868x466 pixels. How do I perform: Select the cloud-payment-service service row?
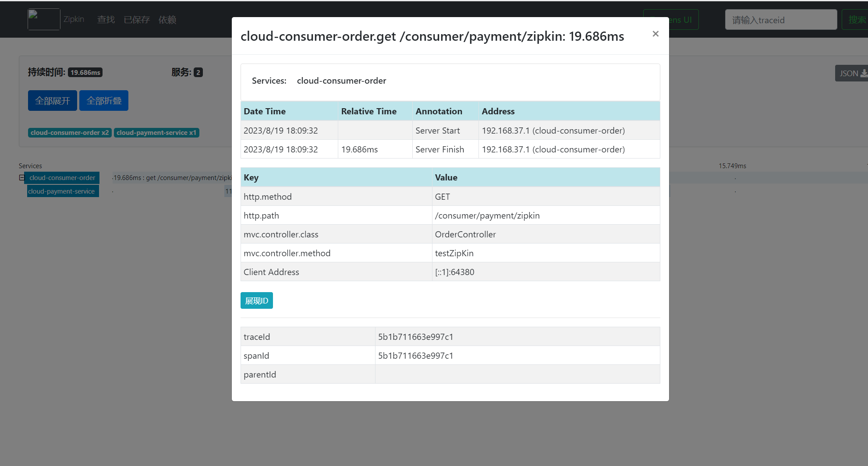(63, 191)
